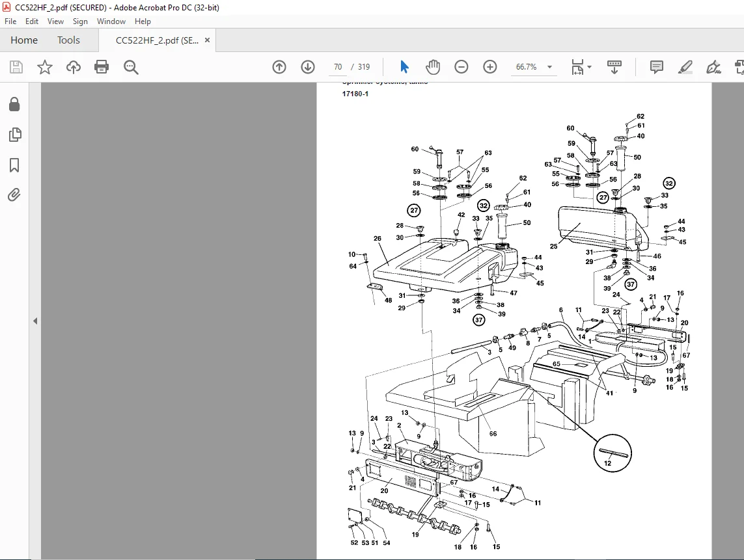Add document to starred with star icon
Viewport: 744px width, 560px height.
tap(45, 67)
